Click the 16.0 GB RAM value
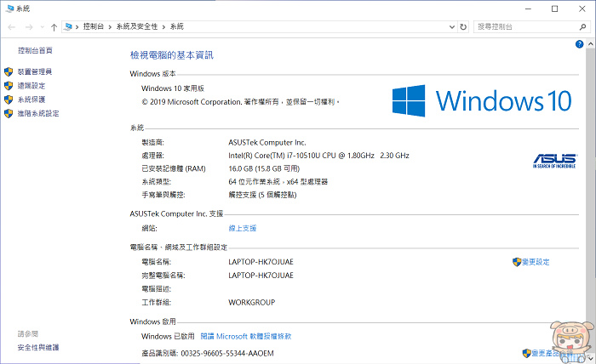Viewport: 596px width, 364px height. 264,168
